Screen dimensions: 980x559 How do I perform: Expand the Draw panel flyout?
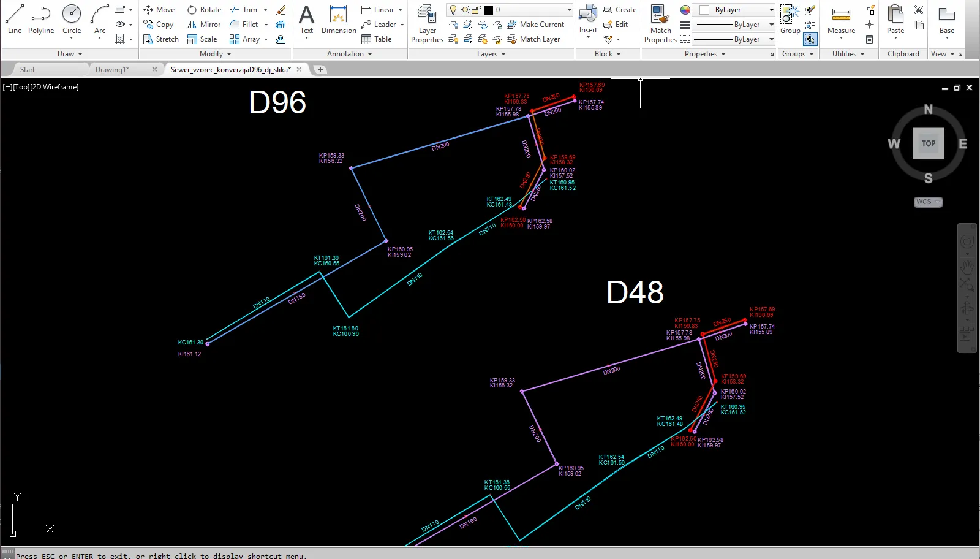70,54
